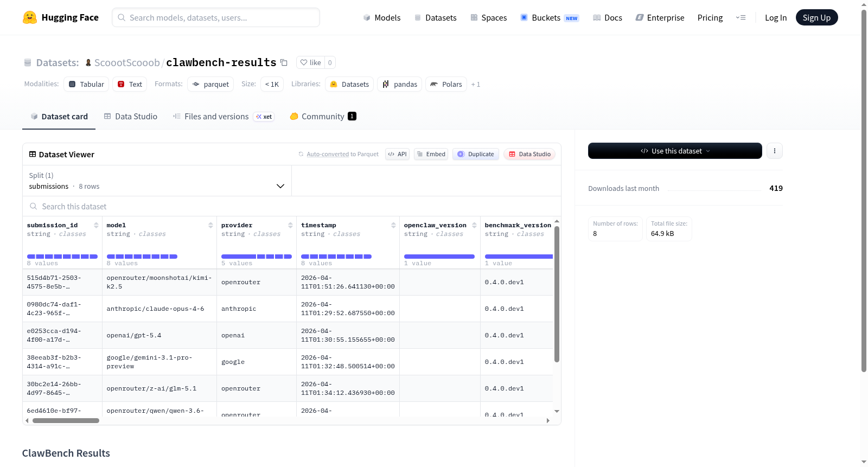Click the search magnifier in dataset search
The image size is (868, 467).
click(34, 206)
